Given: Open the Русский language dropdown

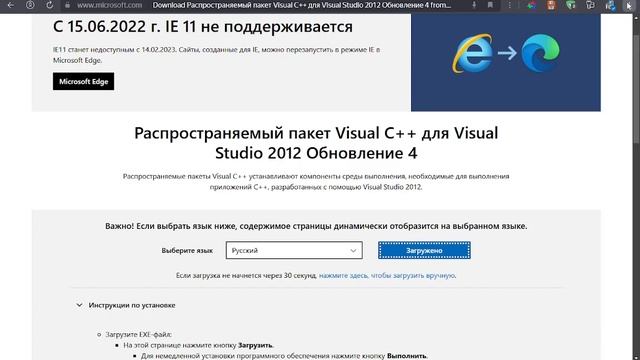Looking at the screenshot, I should 294,250.
